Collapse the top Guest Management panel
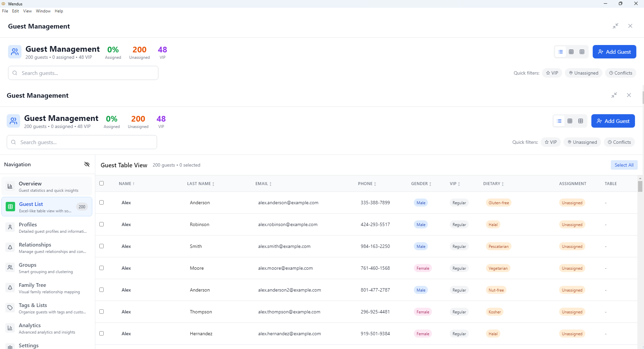Image resolution: width=644 pixels, height=349 pixels. pyautogui.click(x=616, y=26)
